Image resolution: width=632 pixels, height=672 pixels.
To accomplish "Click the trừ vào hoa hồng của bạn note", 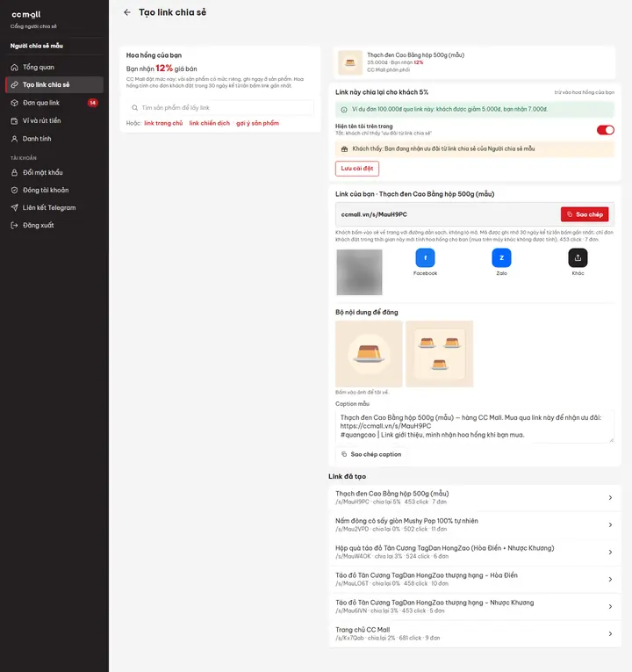I will tap(584, 92).
